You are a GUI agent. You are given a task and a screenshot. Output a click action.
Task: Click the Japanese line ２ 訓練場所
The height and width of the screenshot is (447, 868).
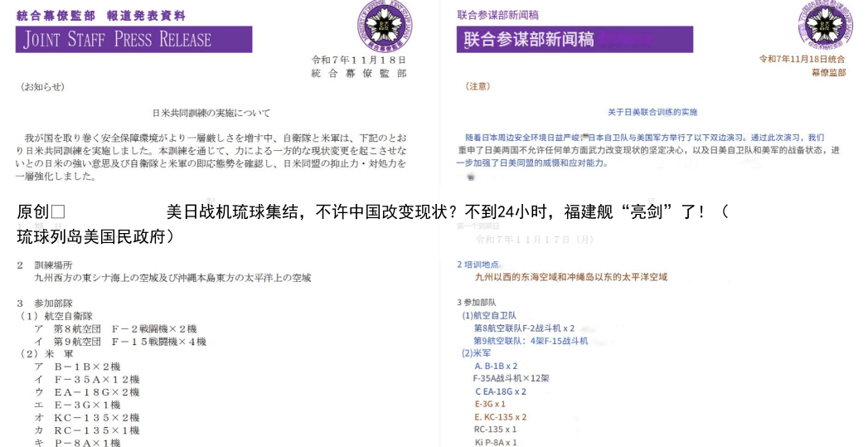(x=50, y=265)
